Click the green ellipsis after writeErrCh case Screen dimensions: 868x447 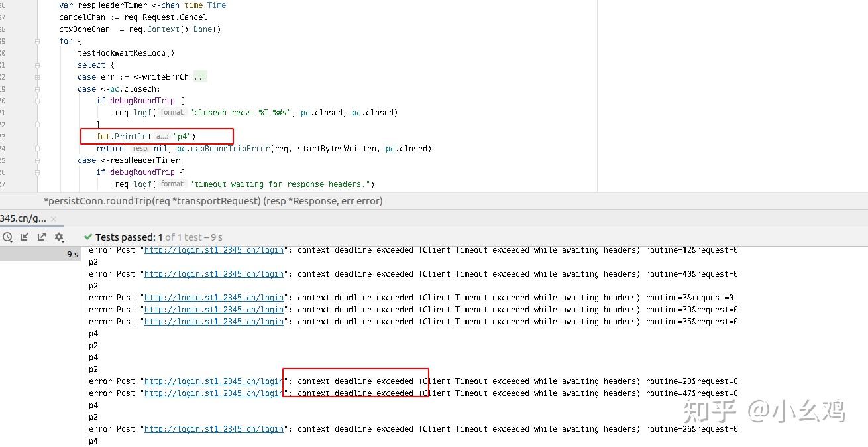coord(201,76)
